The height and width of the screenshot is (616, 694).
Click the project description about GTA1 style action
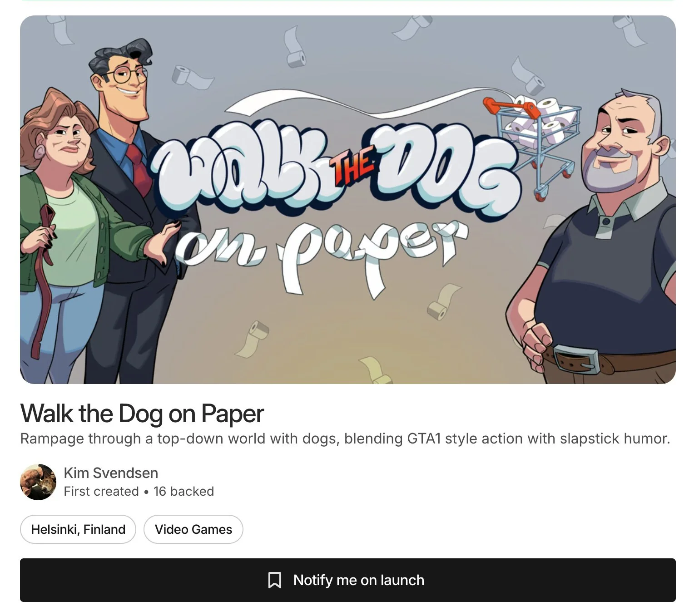pyautogui.click(x=345, y=439)
